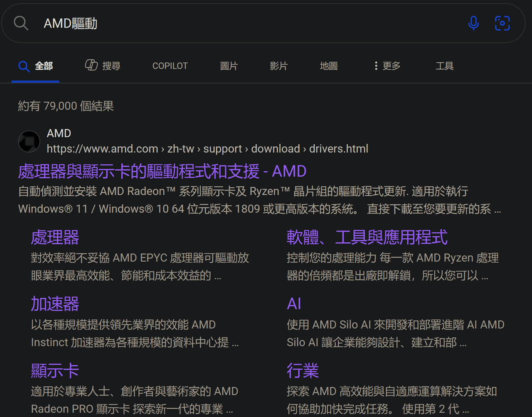Image resolution: width=532 pixels, height=417 pixels.
Task: Click the description 以各種規模提供領先業界的效能
Action: [x=135, y=334]
